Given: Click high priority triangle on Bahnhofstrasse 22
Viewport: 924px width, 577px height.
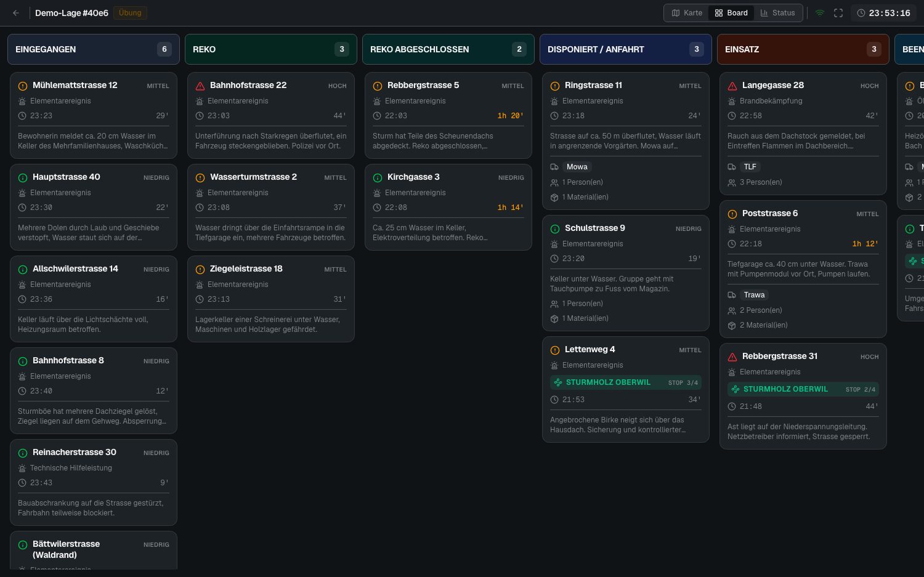Looking at the screenshot, I should point(200,86).
